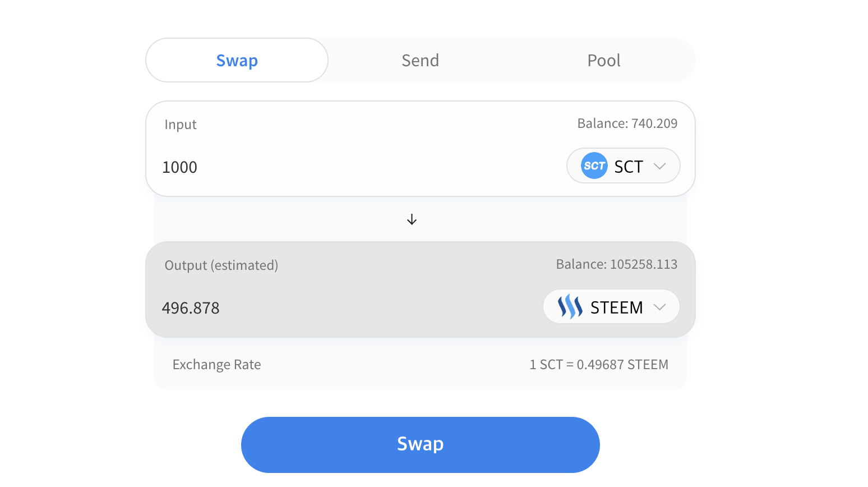
Task: Open the STEEM token selector by its name
Action: coord(616,307)
